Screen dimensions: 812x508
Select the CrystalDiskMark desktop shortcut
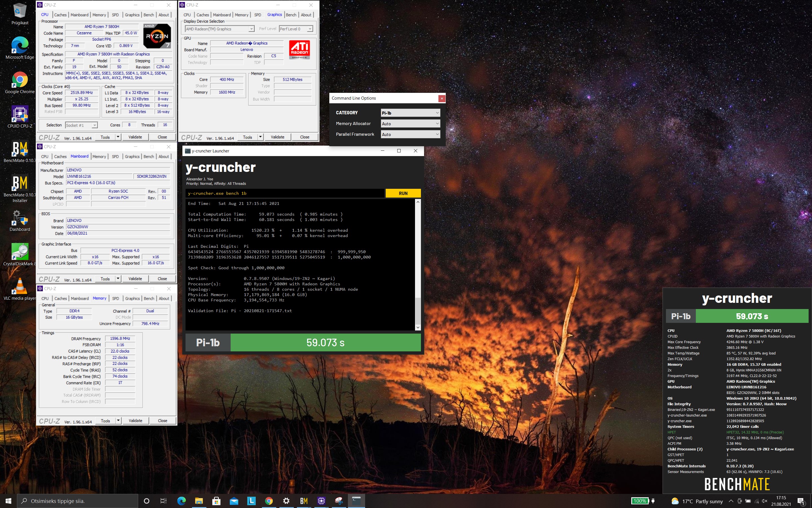point(20,255)
